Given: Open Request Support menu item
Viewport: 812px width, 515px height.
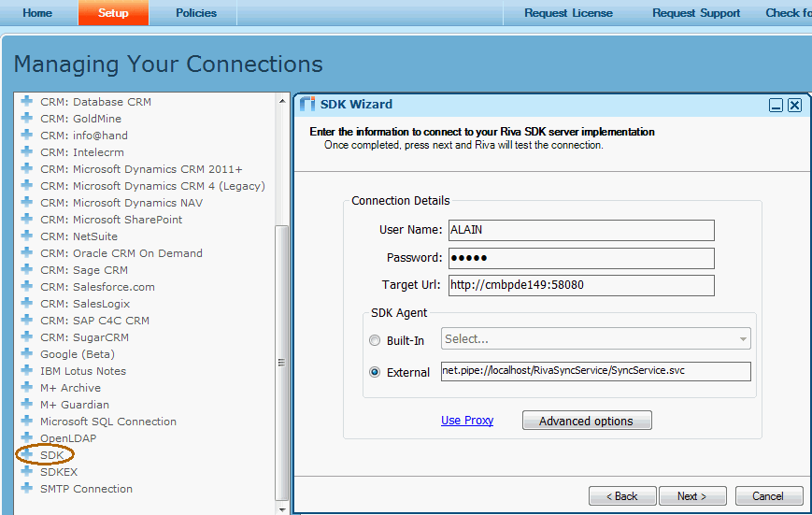Looking at the screenshot, I should [695, 13].
